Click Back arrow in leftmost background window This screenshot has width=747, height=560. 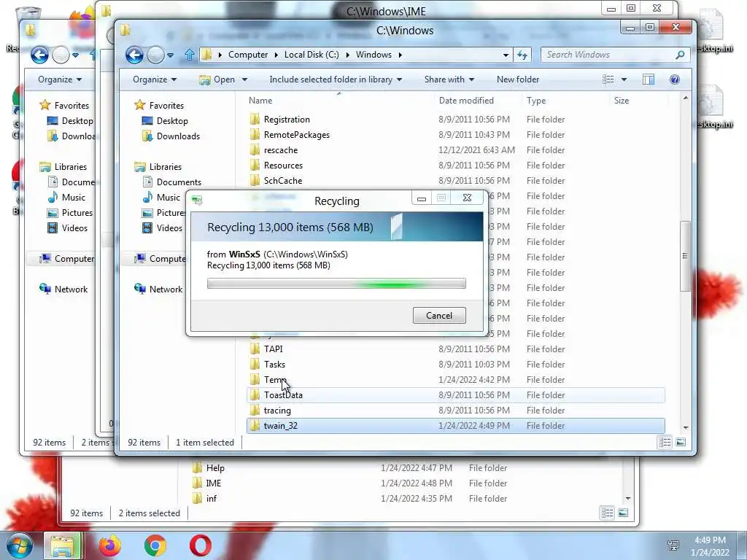(39, 55)
